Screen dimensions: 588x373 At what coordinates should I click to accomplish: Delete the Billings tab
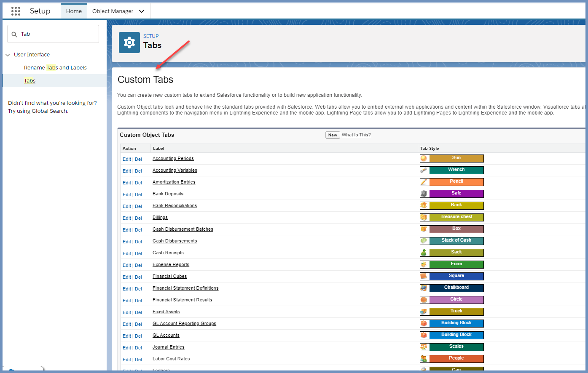coord(138,218)
